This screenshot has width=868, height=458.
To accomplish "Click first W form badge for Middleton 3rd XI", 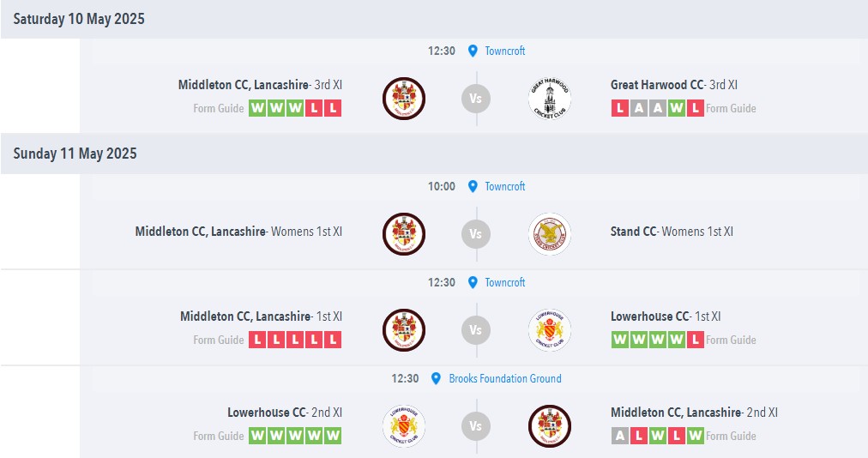I will coord(257,108).
